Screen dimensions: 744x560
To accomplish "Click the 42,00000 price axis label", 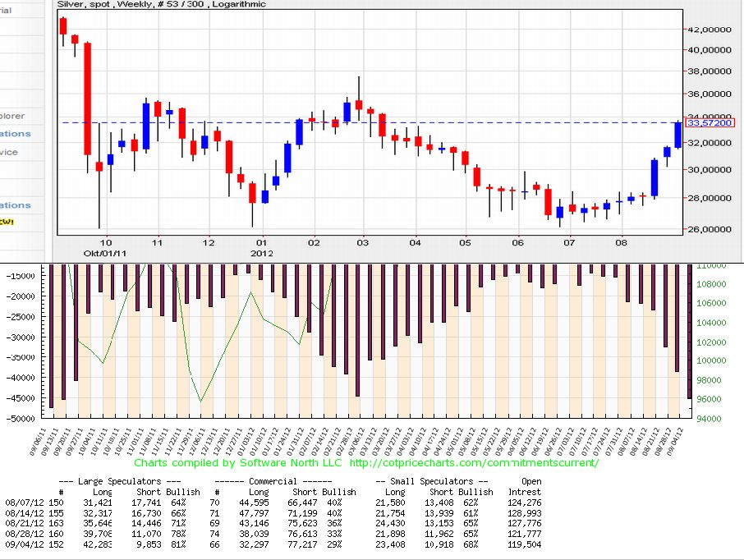I will tap(710, 30).
